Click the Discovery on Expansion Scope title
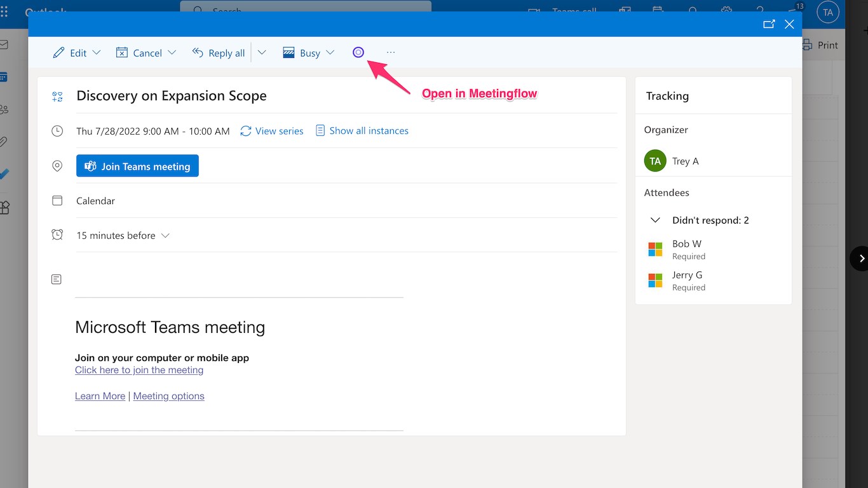 [172, 96]
